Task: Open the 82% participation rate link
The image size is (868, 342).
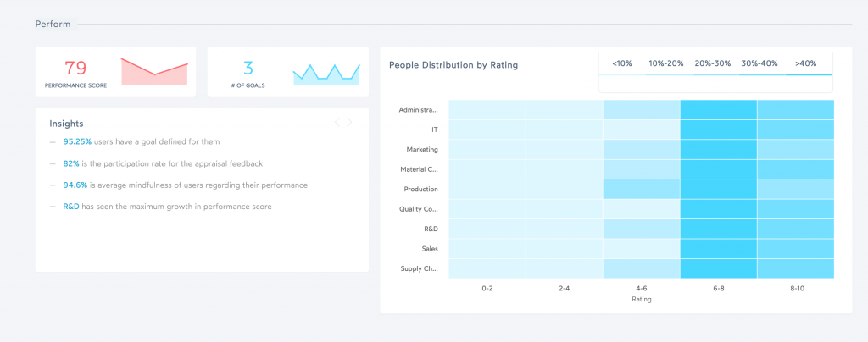Action: click(x=71, y=163)
